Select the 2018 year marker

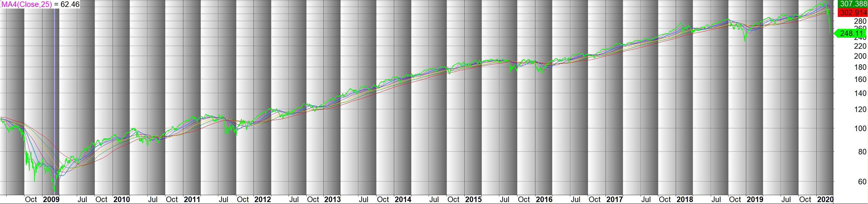click(685, 199)
